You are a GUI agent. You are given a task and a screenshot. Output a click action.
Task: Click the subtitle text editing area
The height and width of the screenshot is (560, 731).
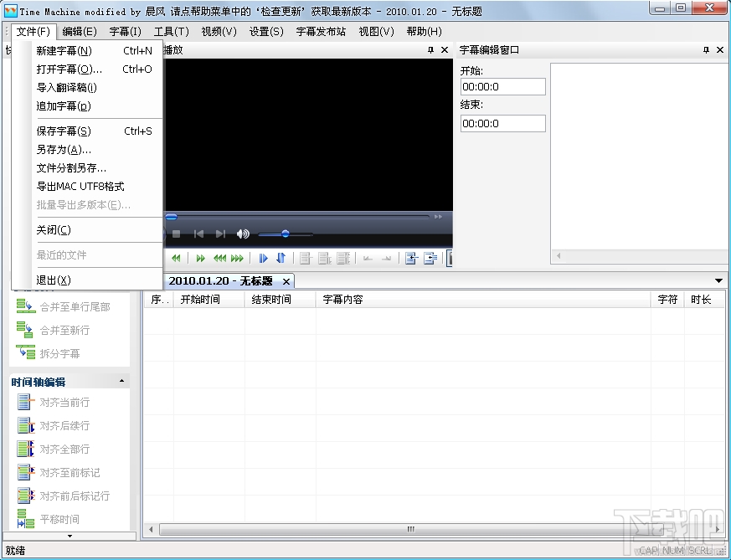640,157
